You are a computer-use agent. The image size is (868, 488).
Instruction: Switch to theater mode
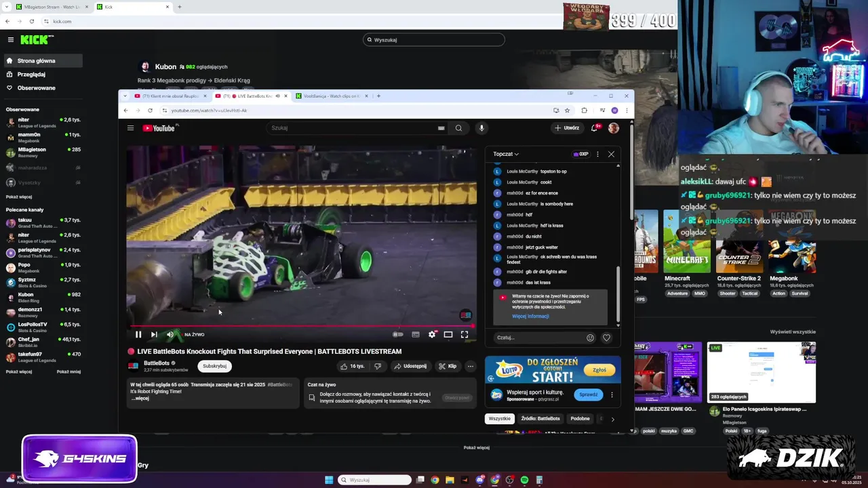(x=448, y=334)
